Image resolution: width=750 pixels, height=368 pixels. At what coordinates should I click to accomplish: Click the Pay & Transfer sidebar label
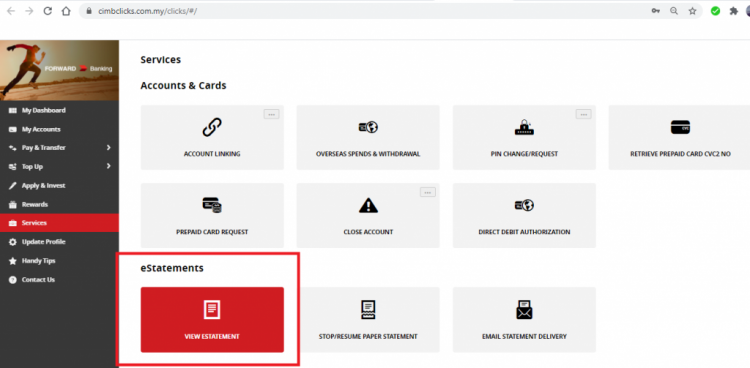click(x=44, y=148)
